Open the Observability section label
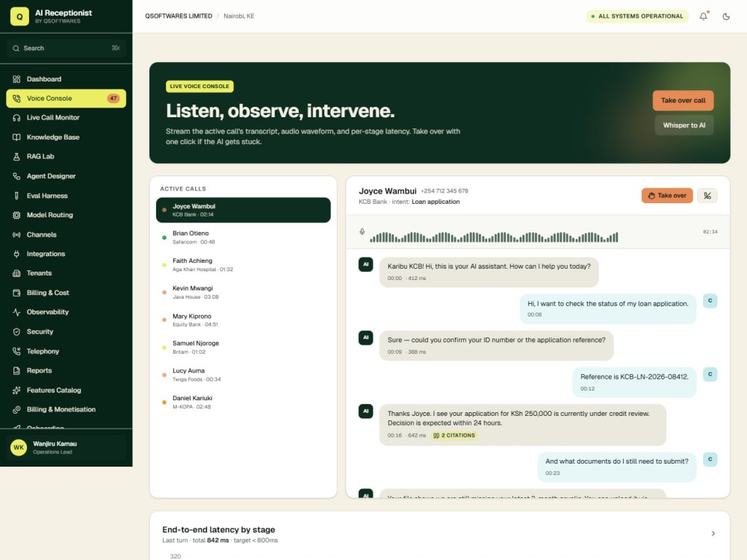Viewport: 747px width, 560px height. pyautogui.click(x=48, y=312)
